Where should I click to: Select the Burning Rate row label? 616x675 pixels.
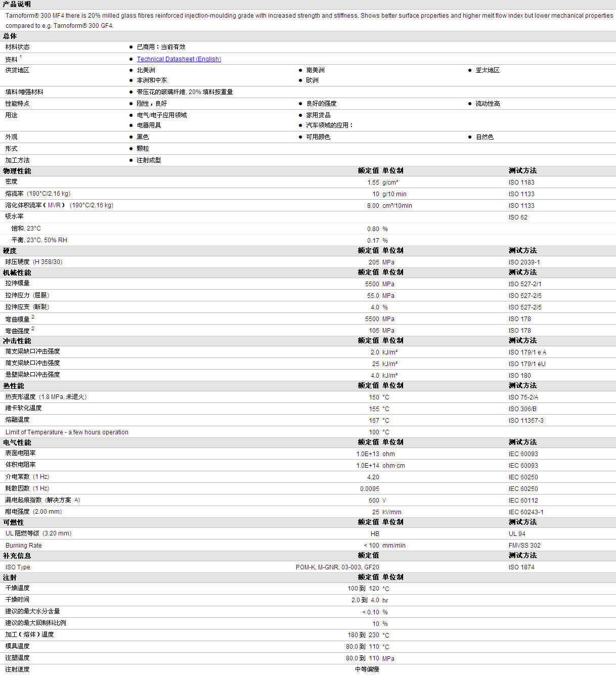(24, 546)
